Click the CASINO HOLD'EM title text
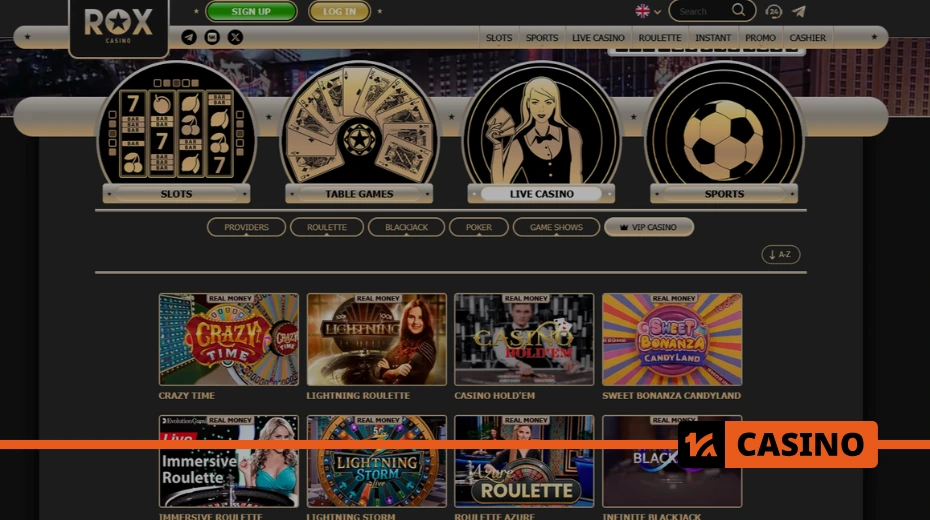The height and width of the screenshot is (520, 930). pos(495,395)
